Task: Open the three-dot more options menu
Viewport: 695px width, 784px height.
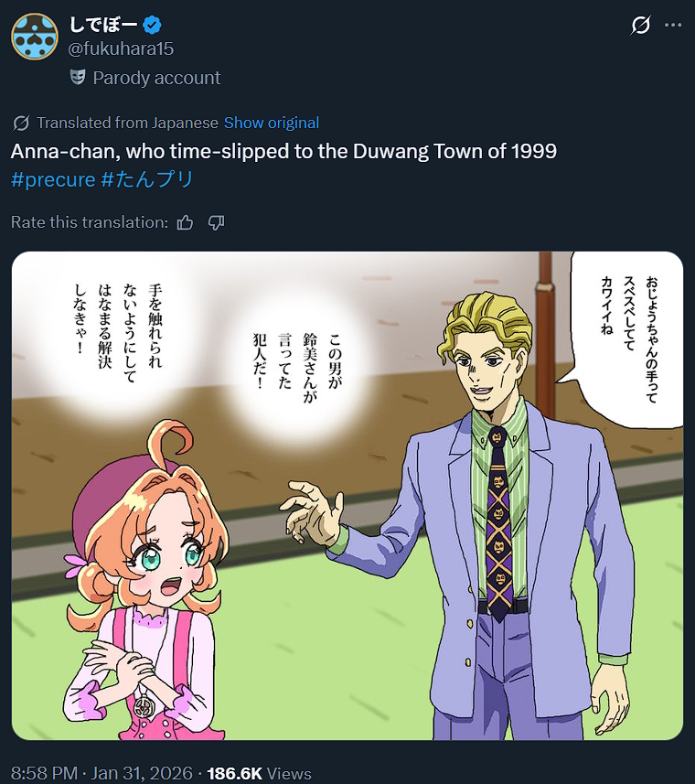Action: tap(673, 25)
